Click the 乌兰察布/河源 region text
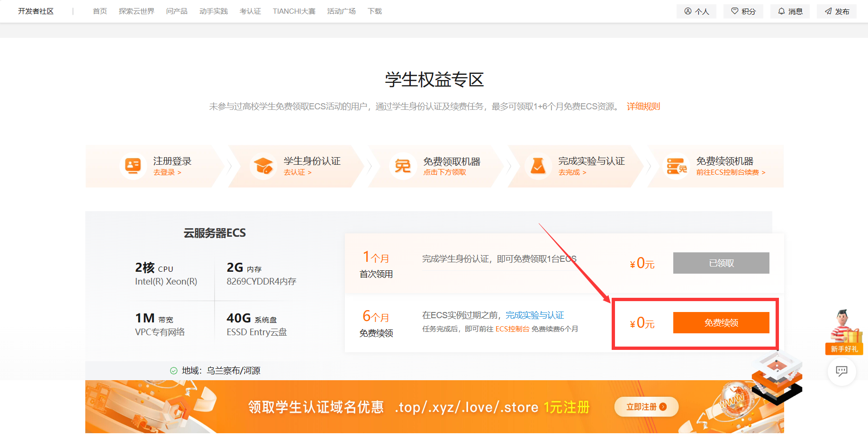868x437 pixels. point(234,371)
